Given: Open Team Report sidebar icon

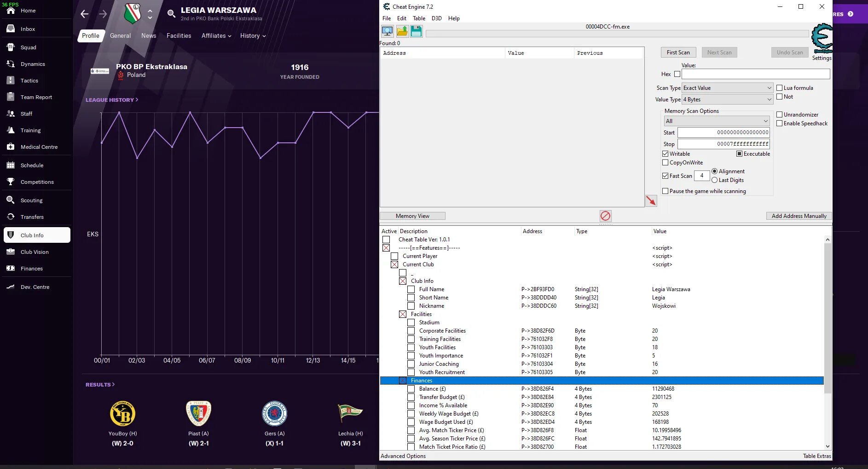Looking at the screenshot, I should point(11,97).
